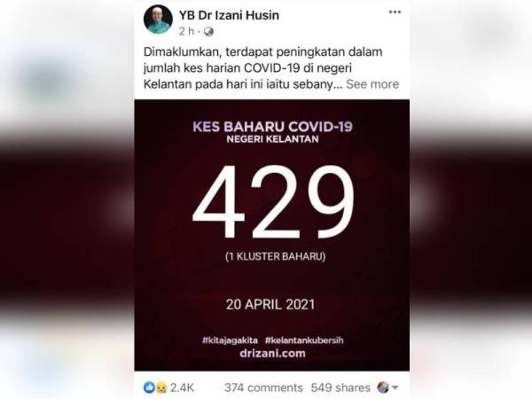Click the YB Dr Izani Husin name link
This screenshot has width=532, height=399.
[229, 15]
